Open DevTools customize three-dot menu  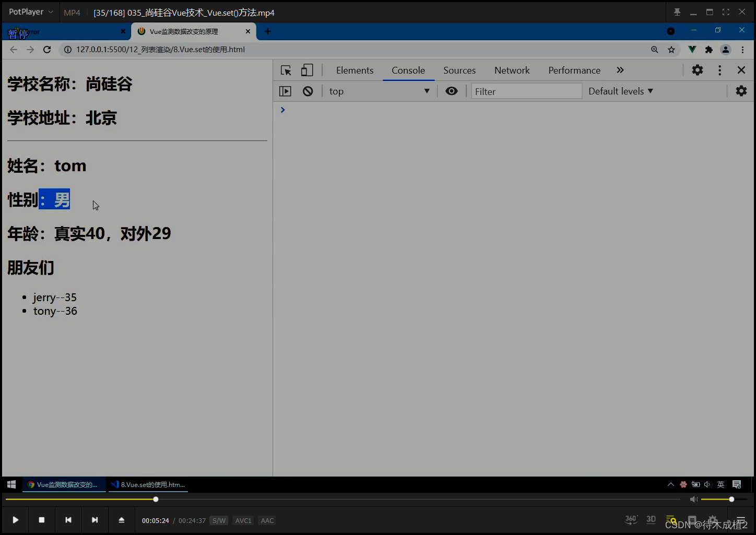point(720,70)
